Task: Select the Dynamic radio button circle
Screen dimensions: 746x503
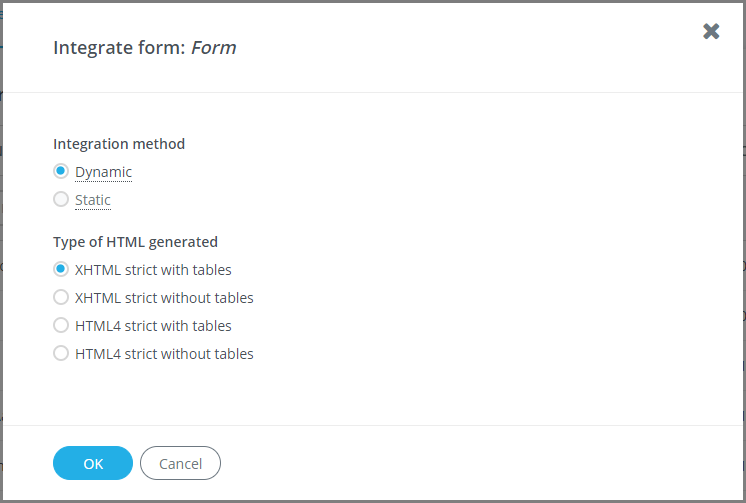Action: (x=61, y=172)
